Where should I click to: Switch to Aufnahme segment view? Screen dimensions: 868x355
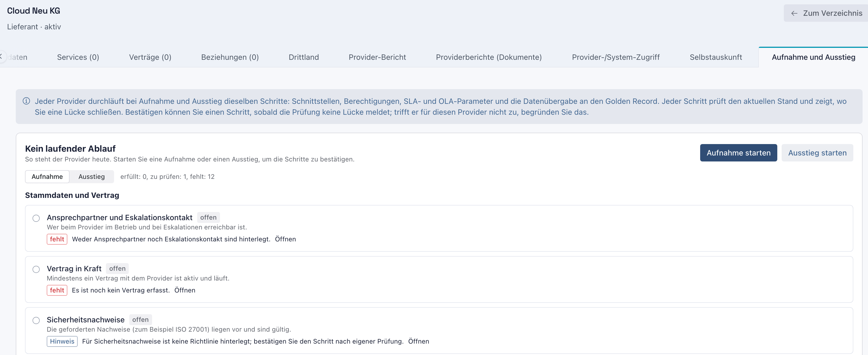tap(47, 176)
